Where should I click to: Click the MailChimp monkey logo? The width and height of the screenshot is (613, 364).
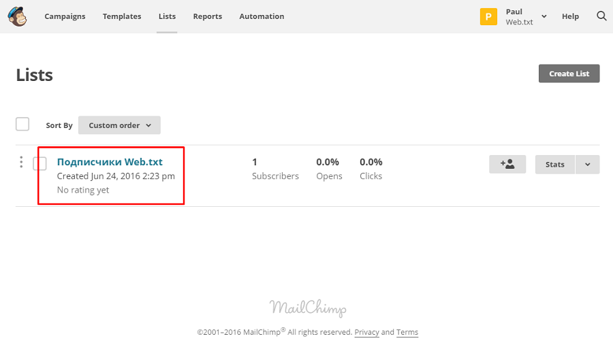coord(17,16)
